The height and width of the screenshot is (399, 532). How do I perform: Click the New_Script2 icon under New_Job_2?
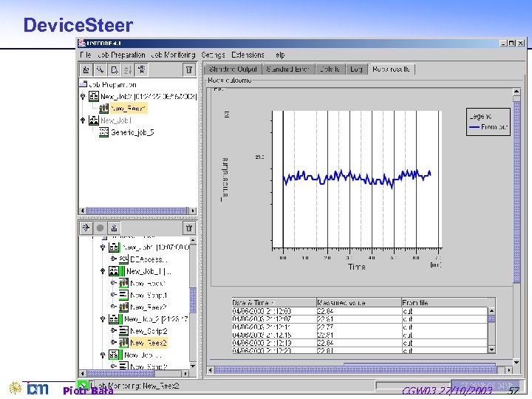click(x=123, y=331)
